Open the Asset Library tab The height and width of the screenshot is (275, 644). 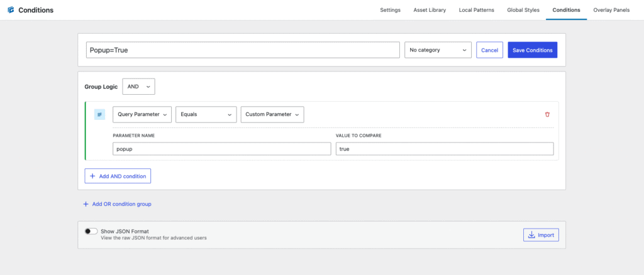tap(430, 10)
